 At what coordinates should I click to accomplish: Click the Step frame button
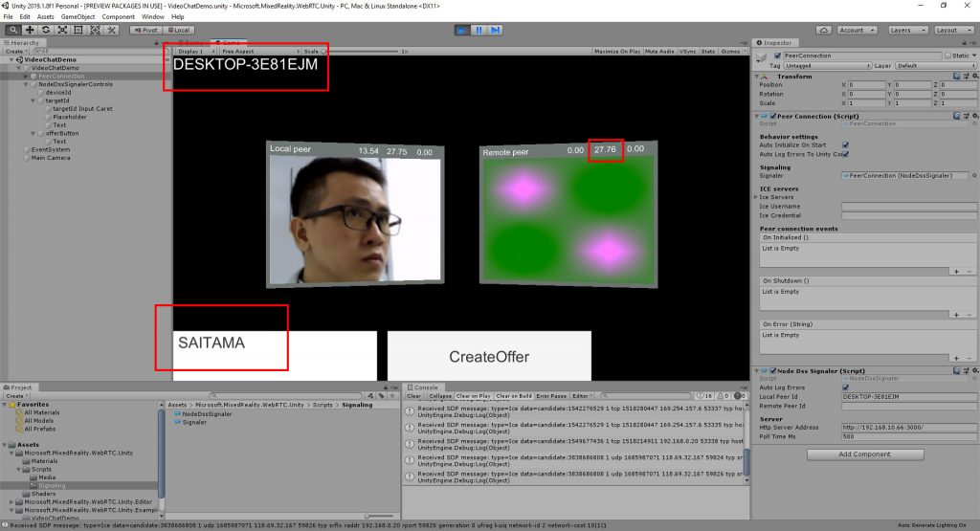[495, 30]
